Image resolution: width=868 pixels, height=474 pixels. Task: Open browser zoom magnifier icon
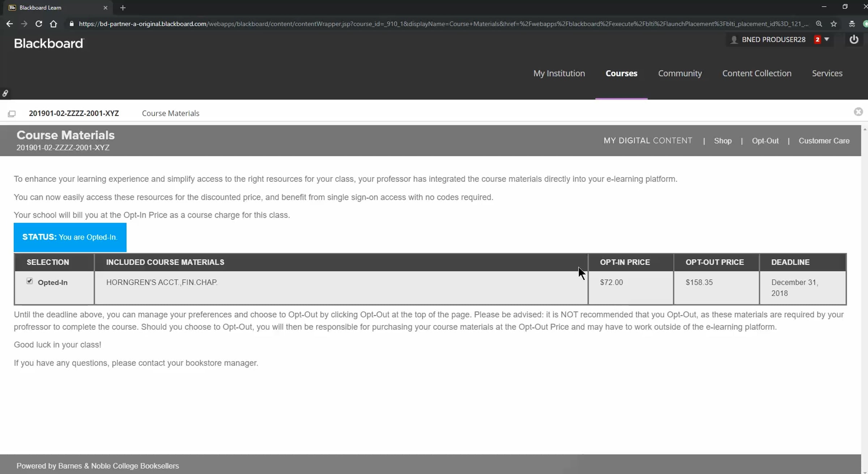[819, 24]
